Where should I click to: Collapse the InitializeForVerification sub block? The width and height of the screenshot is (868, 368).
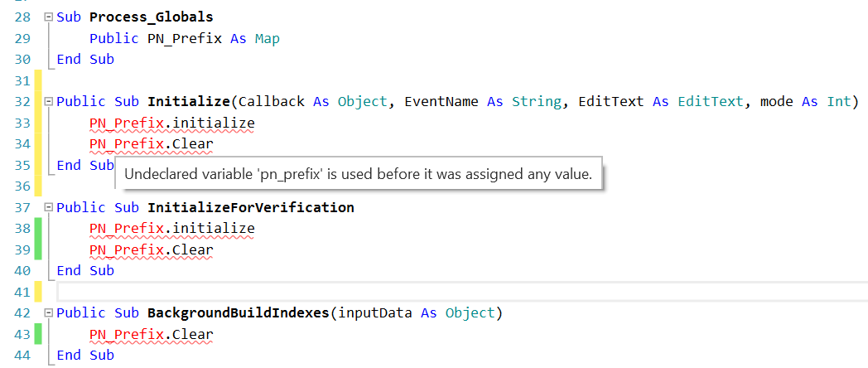(x=48, y=207)
